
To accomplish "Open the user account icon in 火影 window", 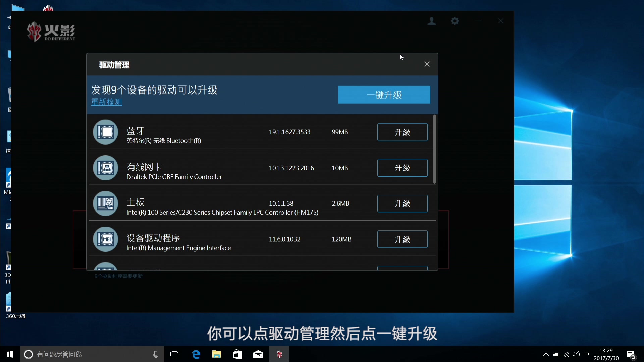I will (432, 21).
